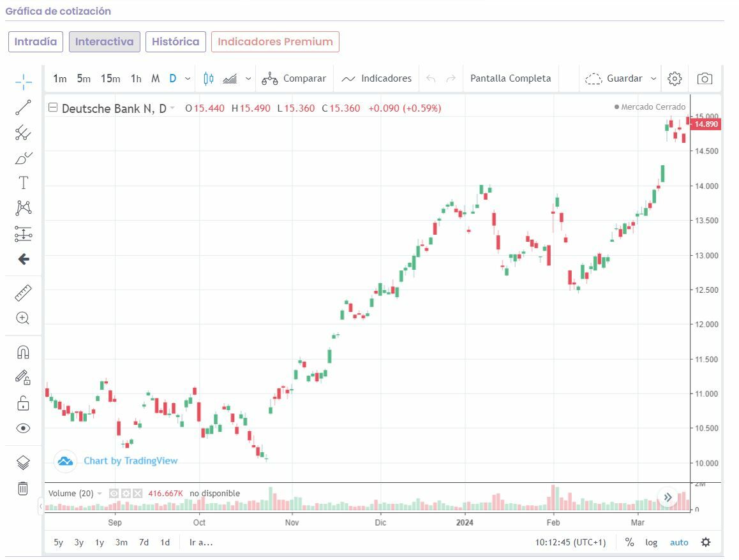
Task: Select the zoom in tool
Action: click(x=22, y=318)
